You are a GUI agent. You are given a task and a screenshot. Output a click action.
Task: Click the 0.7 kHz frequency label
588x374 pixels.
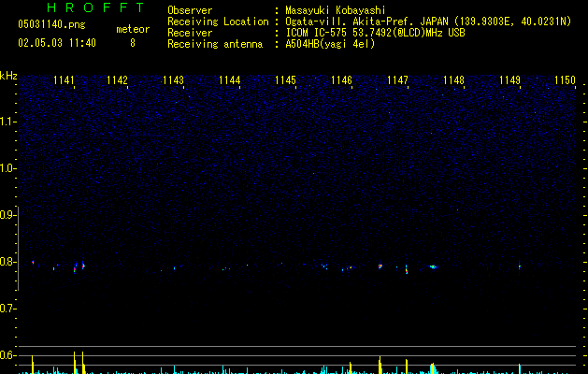tap(7, 309)
